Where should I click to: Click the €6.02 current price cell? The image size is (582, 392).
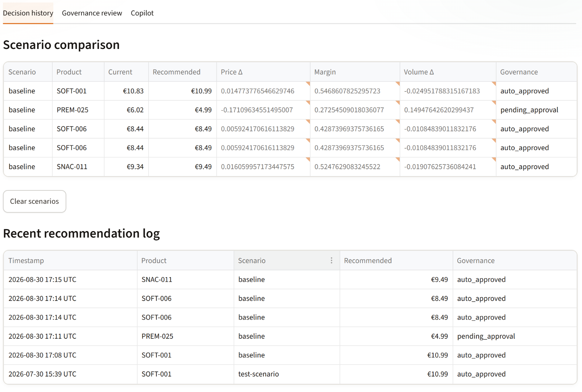(x=126, y=110)
